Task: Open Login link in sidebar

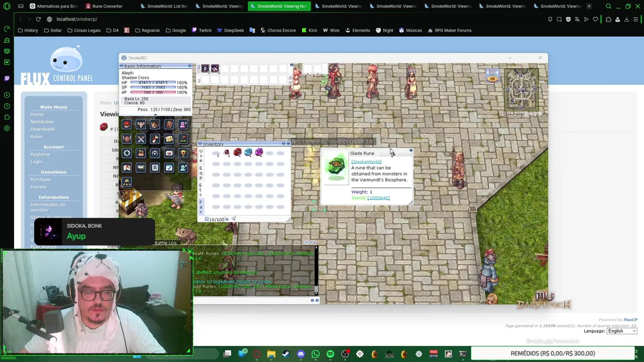Action: (36, 162)
